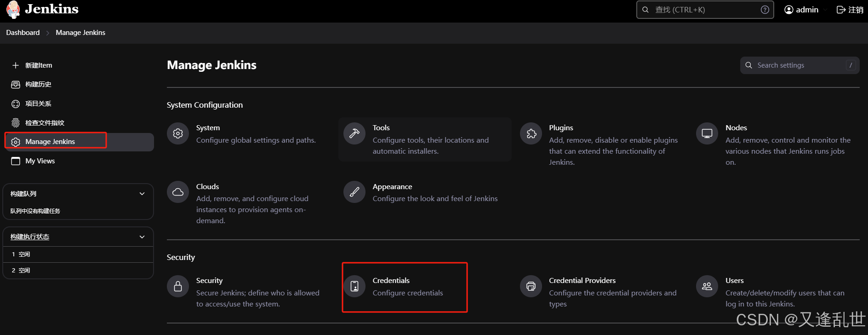
Task: Click the Appearance brush icon
Action: [x=354, y=192]
